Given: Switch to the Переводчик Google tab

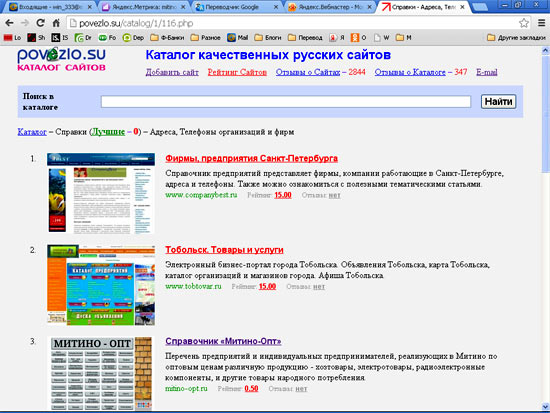Looking at the screenshot, I should 237,7.
